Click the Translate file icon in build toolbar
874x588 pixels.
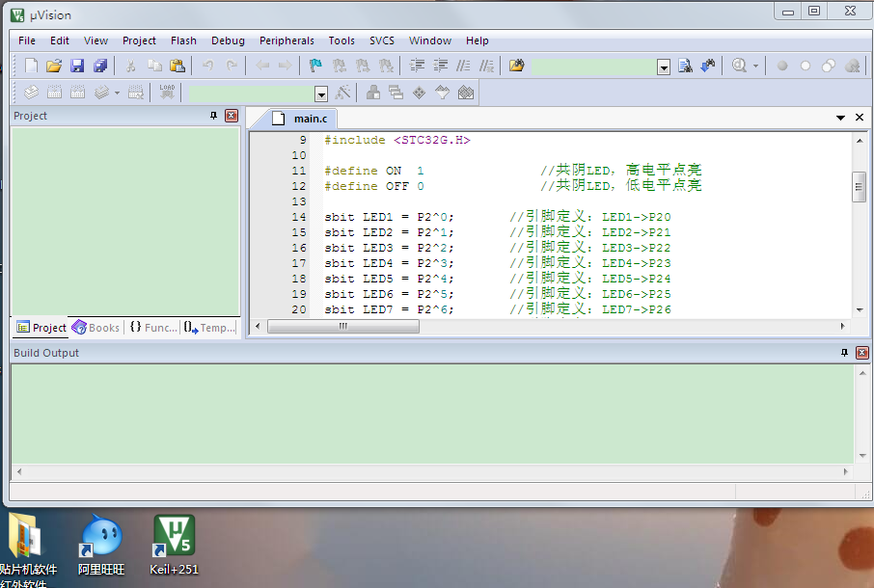(x=31, y=93)
